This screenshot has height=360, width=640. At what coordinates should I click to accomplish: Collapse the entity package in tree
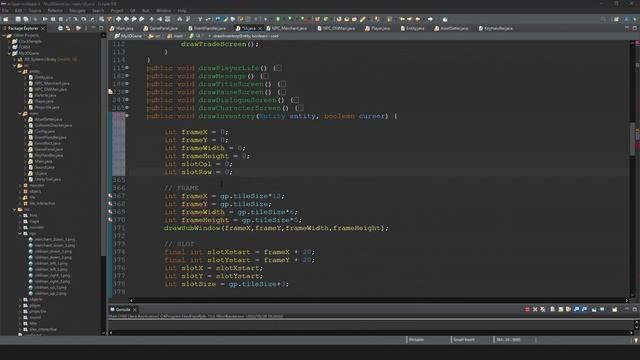(20, 71)
